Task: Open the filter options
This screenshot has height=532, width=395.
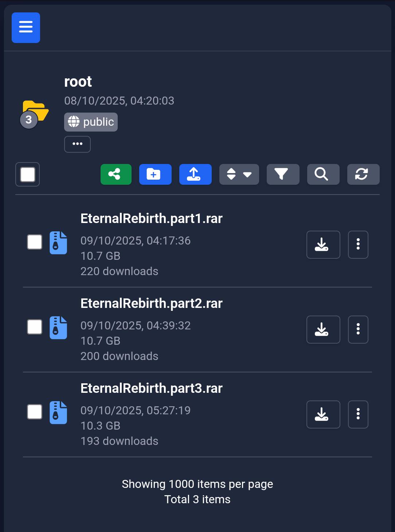Action: (x=283, y=174)
